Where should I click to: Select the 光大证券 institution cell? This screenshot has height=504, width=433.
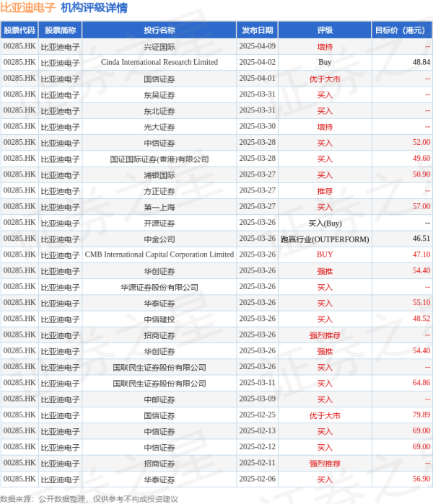(159, 127)
